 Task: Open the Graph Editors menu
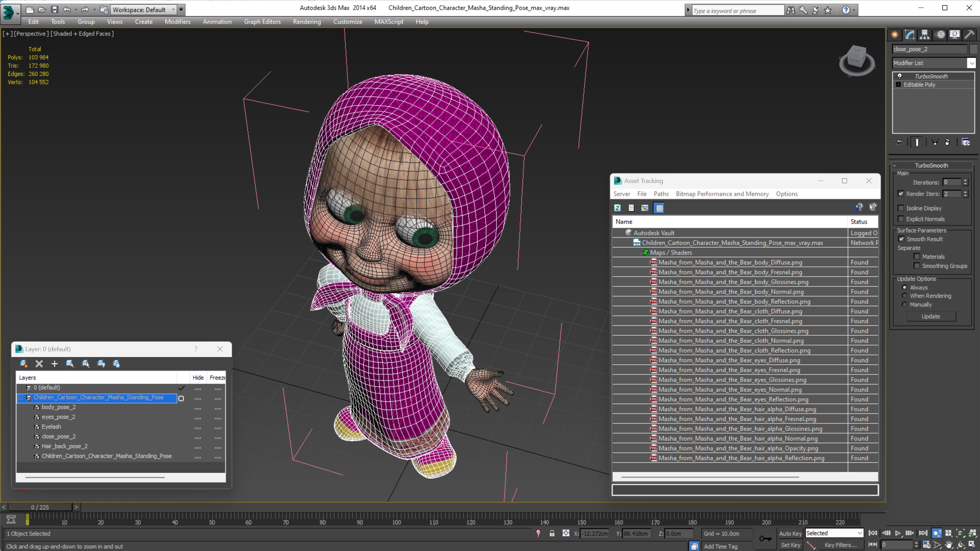[262, 22]
